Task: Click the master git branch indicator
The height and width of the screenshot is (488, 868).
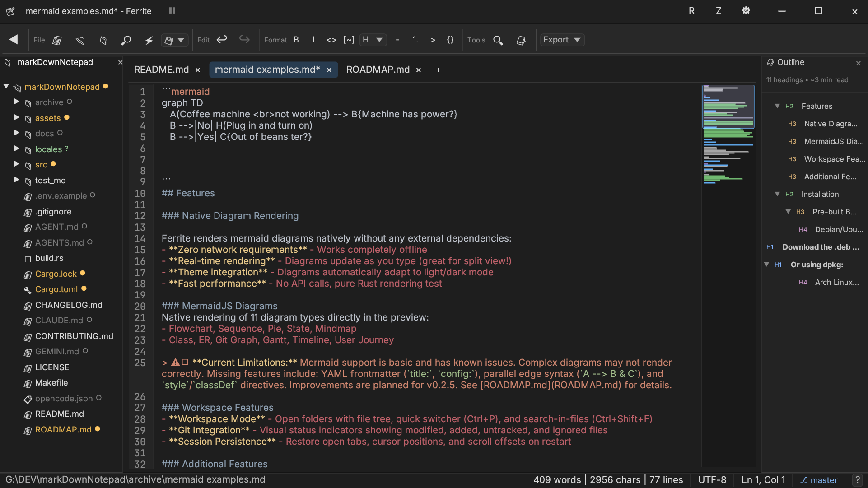Action: point(819,480)
